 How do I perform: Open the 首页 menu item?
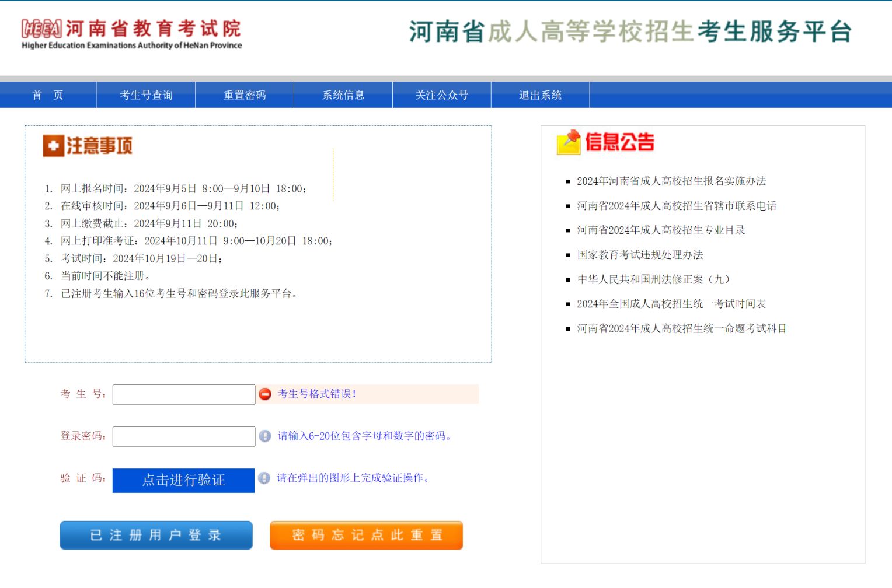(48, 95)
